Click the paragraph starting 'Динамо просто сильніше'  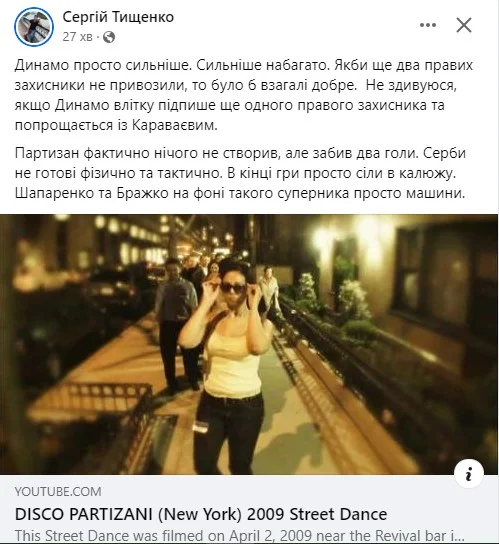click(x=244, y=95)
